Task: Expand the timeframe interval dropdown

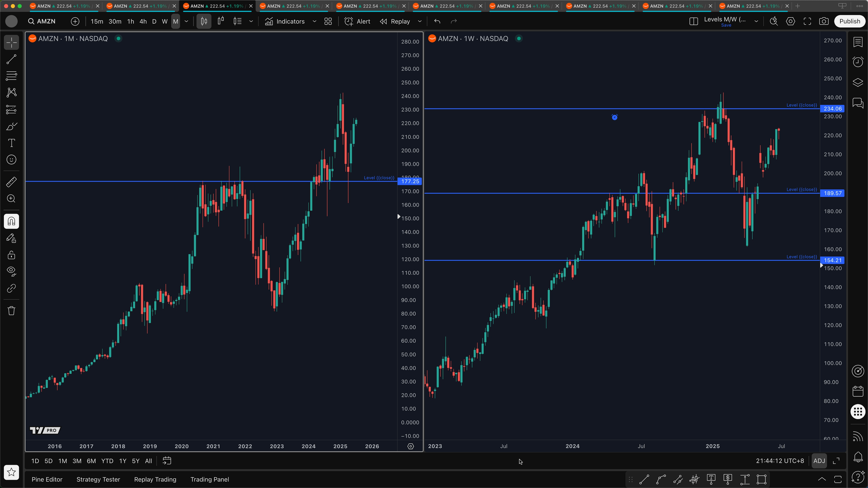Action: point(186,21)
